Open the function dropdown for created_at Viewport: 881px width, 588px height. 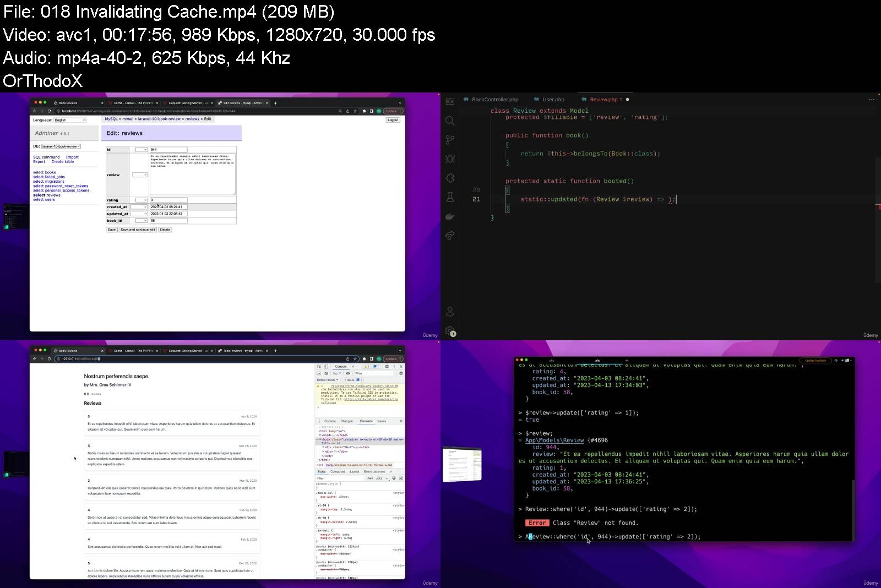139,207
